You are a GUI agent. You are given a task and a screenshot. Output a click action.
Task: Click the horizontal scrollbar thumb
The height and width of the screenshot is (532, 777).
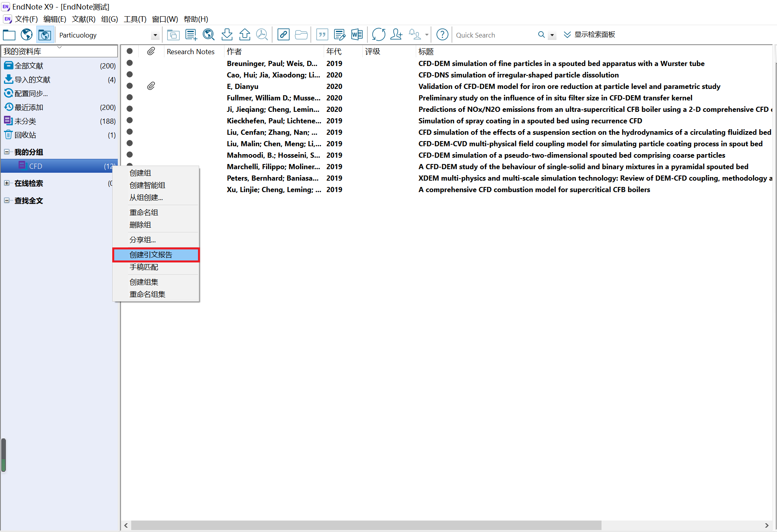pyautogui.click(x=366, y=525)
